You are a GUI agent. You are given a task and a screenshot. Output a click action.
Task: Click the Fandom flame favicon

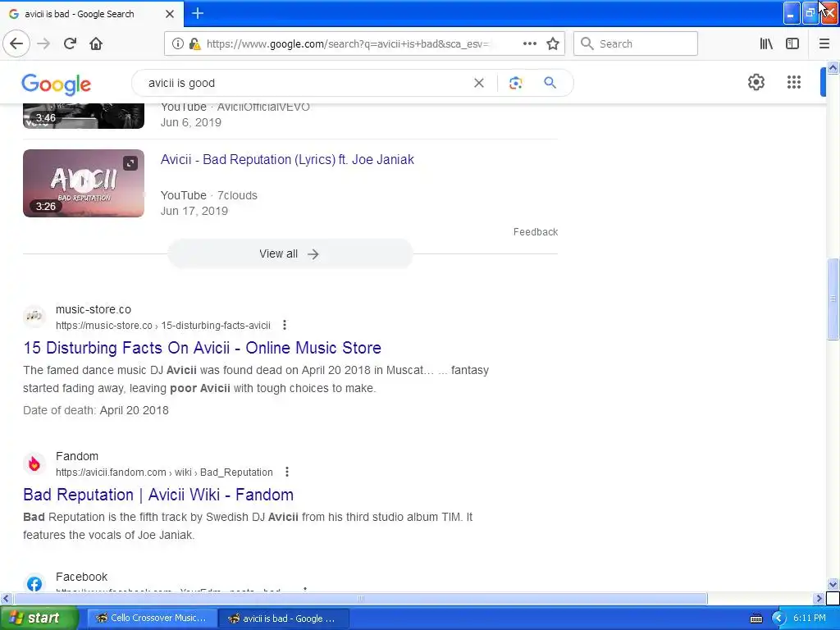click(x=34, y=463)
